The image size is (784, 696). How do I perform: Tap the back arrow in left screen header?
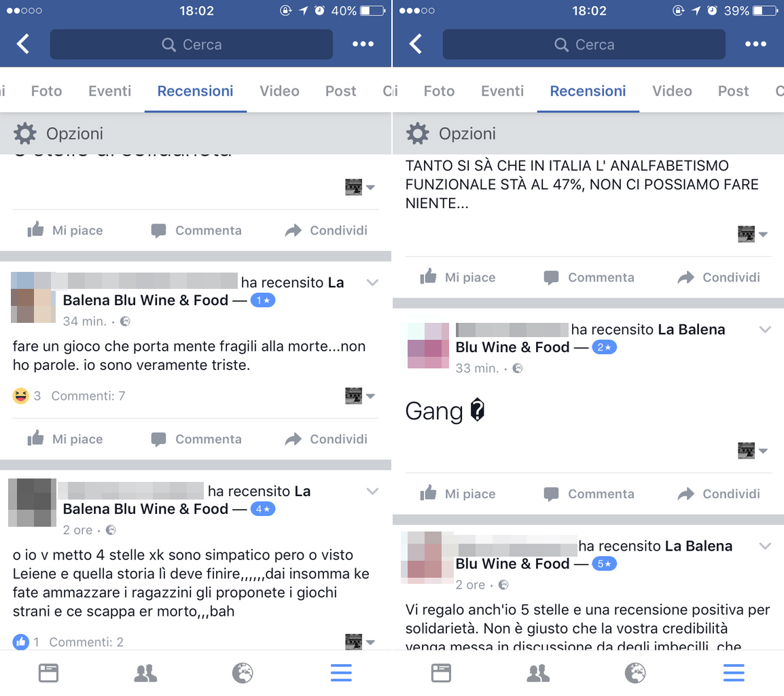(23, 44)
